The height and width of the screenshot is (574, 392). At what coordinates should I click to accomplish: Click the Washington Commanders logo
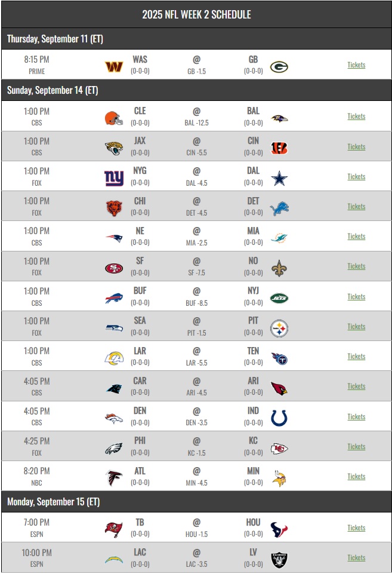(113, 66)
